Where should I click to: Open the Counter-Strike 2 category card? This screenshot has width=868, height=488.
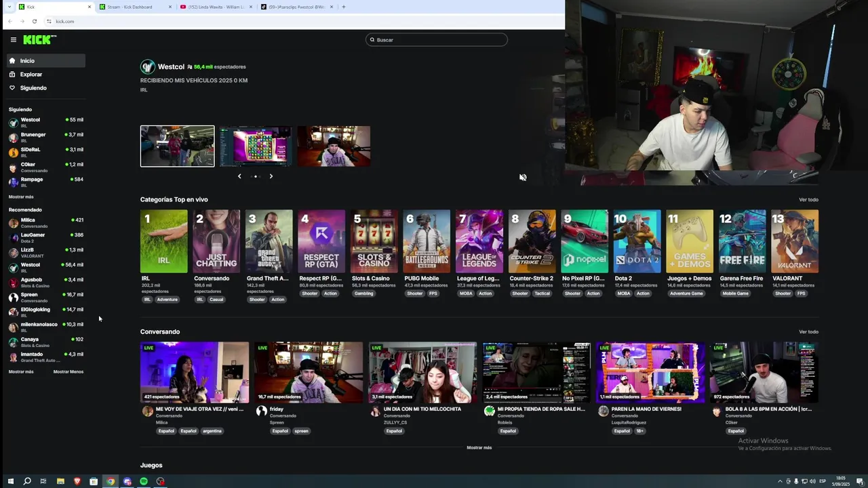532,241
